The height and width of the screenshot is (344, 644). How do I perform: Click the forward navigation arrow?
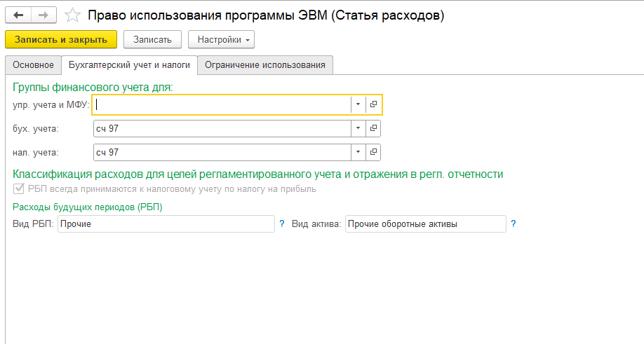tap(43, 15)
